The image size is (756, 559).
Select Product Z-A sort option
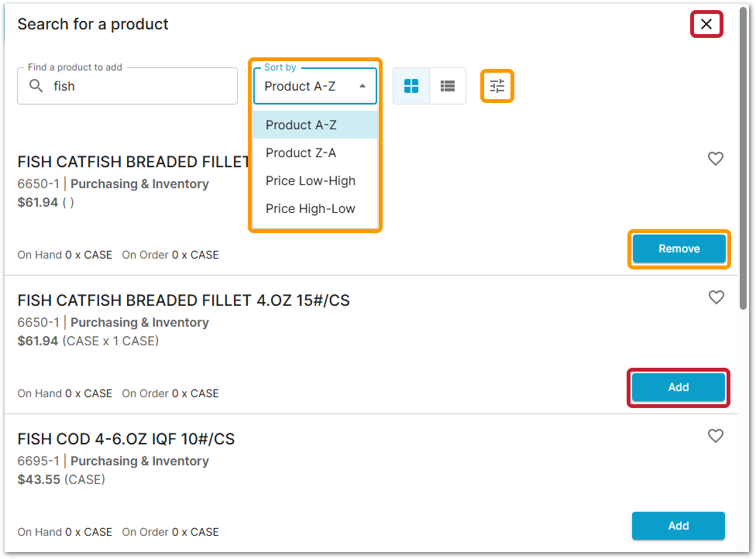(301, 153)
